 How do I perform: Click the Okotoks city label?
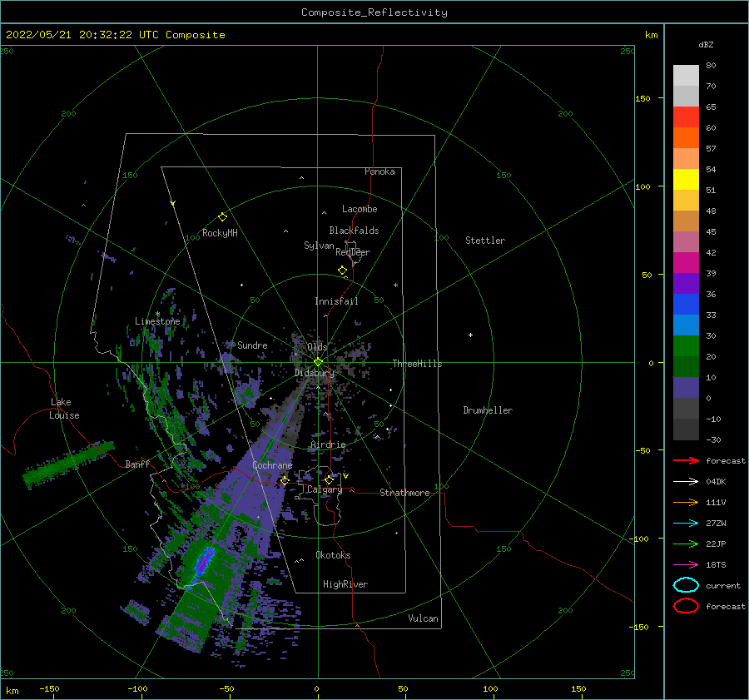tap(333, 555)
